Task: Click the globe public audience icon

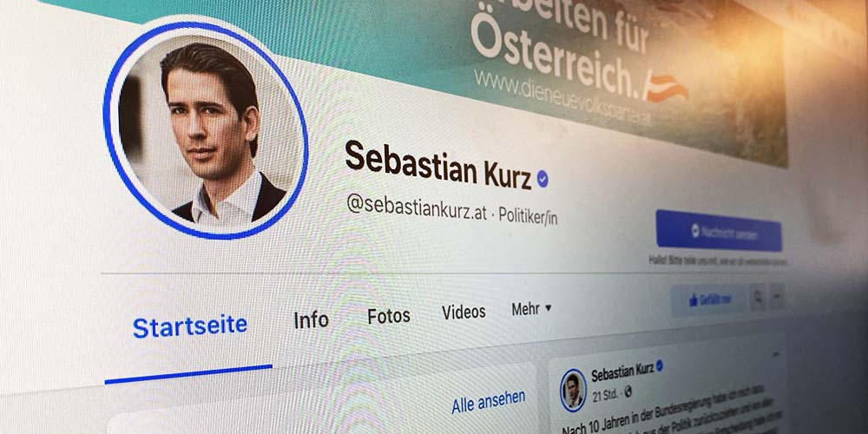Action: 628,392
